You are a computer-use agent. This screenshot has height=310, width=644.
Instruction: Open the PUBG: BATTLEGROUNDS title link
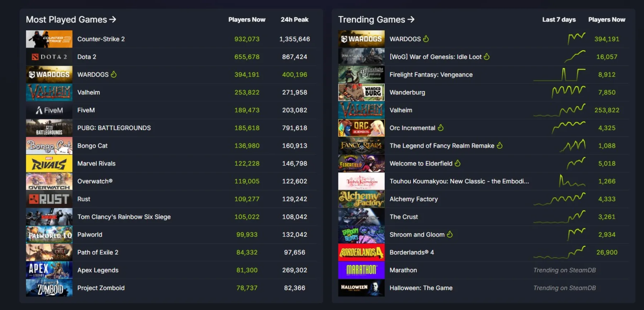coord(114,128)
